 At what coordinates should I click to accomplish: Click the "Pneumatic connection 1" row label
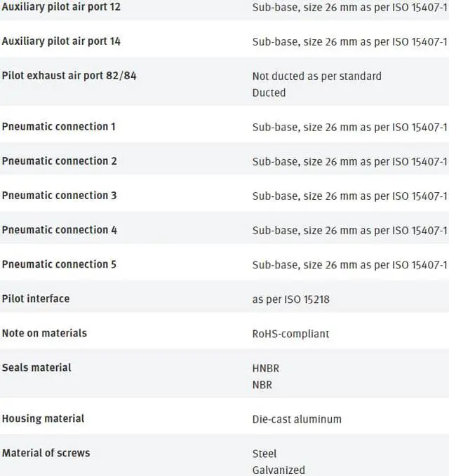coord(59,126)
